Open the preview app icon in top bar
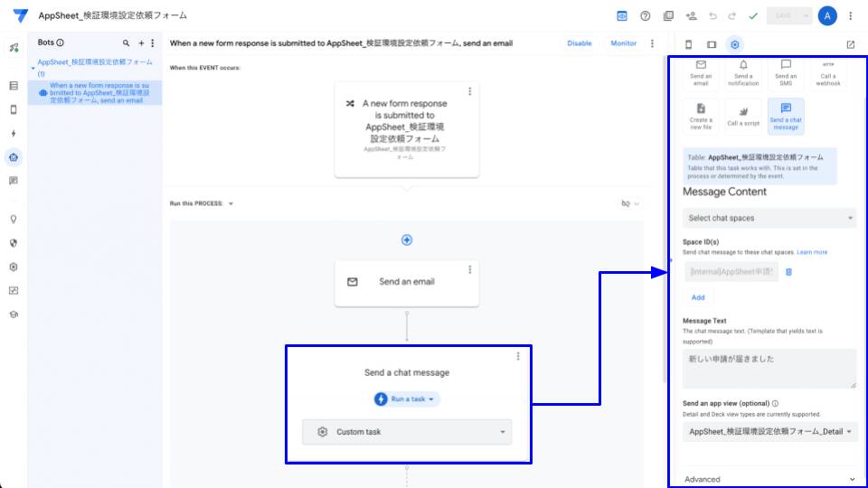Screen dimensions: 868x488 tap(622, 16)
